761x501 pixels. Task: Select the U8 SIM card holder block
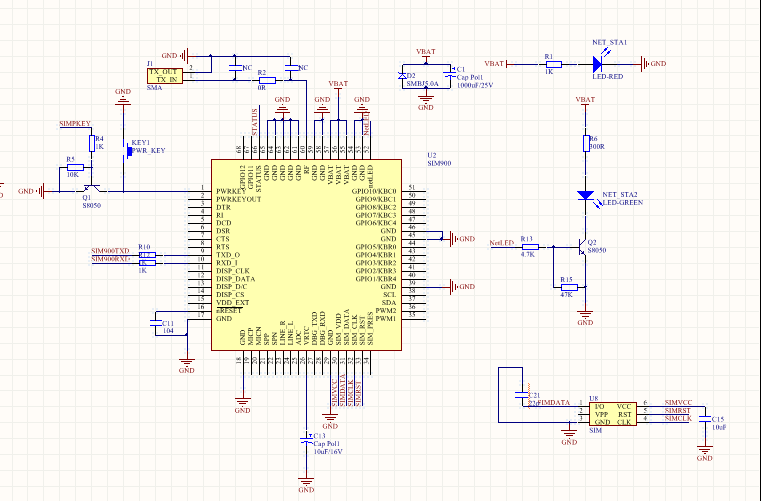[613, 414]
